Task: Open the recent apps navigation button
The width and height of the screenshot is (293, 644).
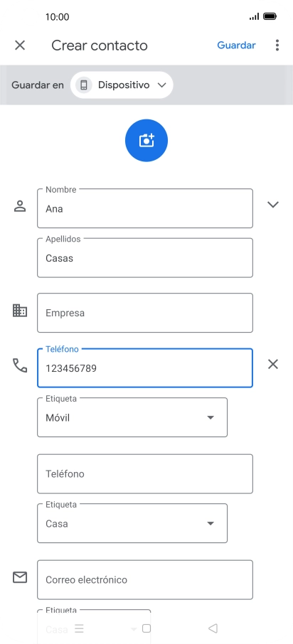Action: tap(80, 628)
